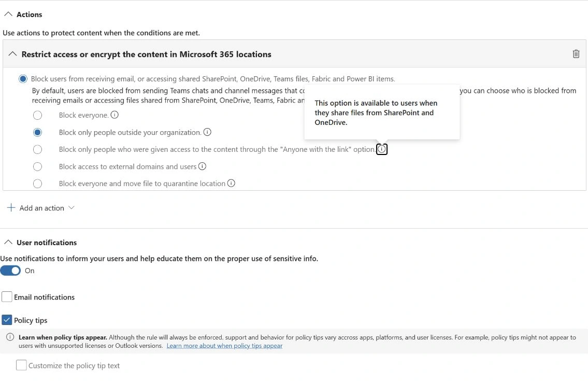The image size is (588, 381).
Task: Open the Add an action dropdown arrow
Action: coord(71,208)
